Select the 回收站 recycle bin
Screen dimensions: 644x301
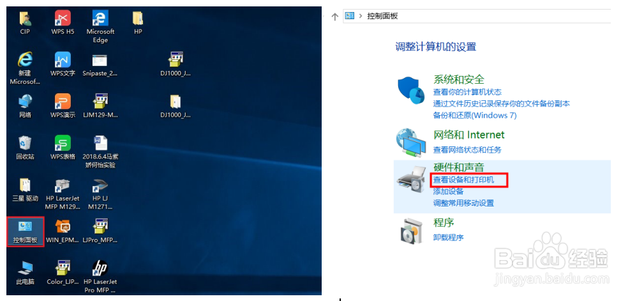pos(25,148)
